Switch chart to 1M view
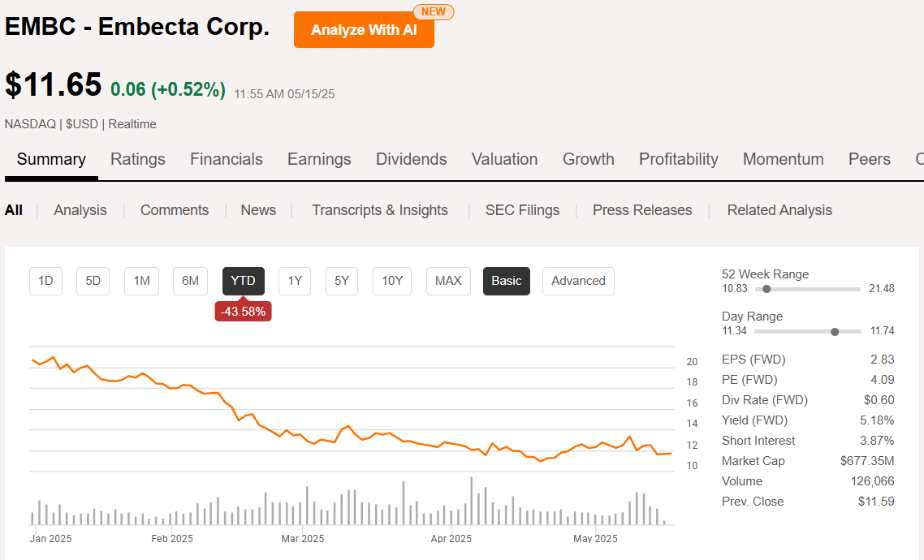Image resolution: width=924 pixels, height=560 pixels. click(141, 281)
